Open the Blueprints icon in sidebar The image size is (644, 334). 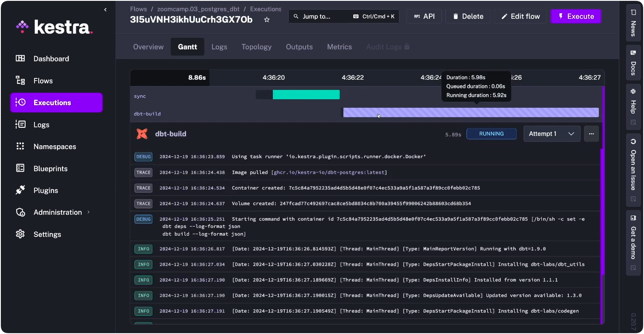coord(20,168)
